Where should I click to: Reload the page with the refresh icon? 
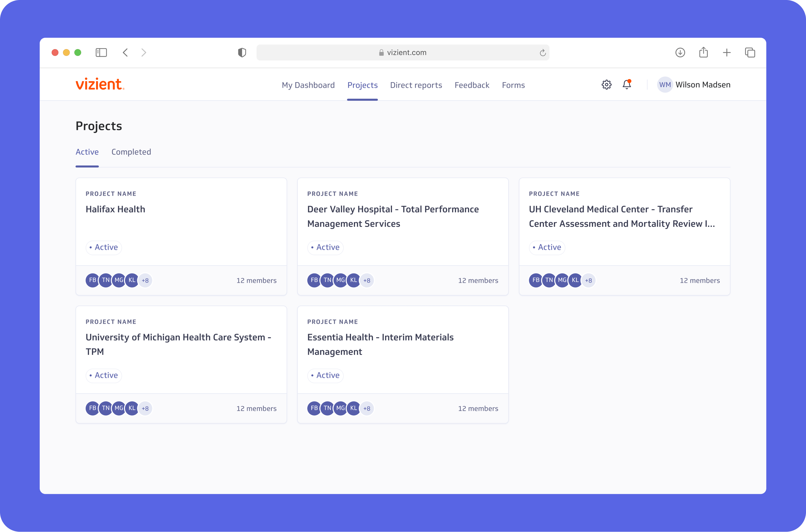[x=542, y=53]
